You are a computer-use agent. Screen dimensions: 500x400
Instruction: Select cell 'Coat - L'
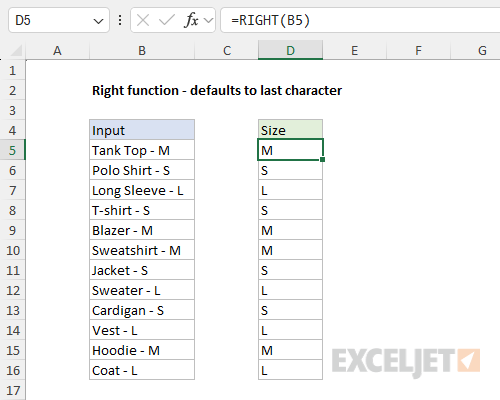click(x=142, y=370)
